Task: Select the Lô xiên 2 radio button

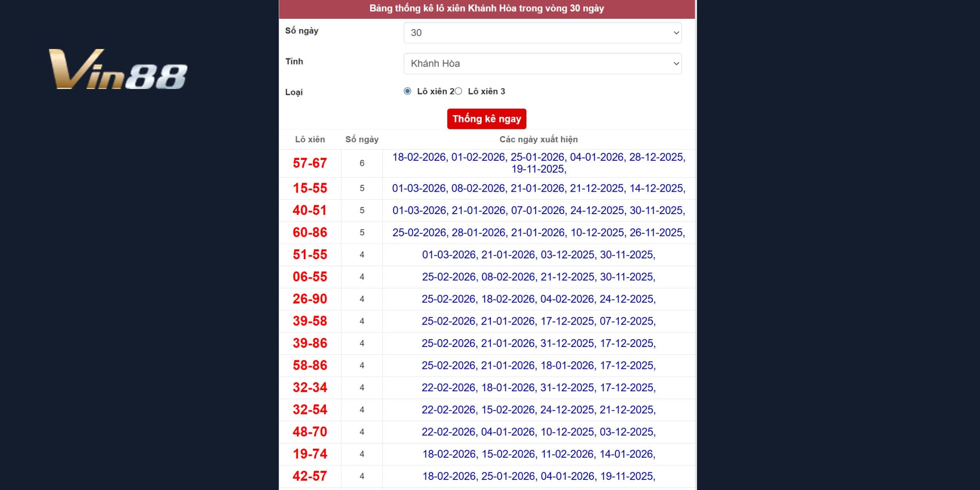Action: (x=408, y=91)
